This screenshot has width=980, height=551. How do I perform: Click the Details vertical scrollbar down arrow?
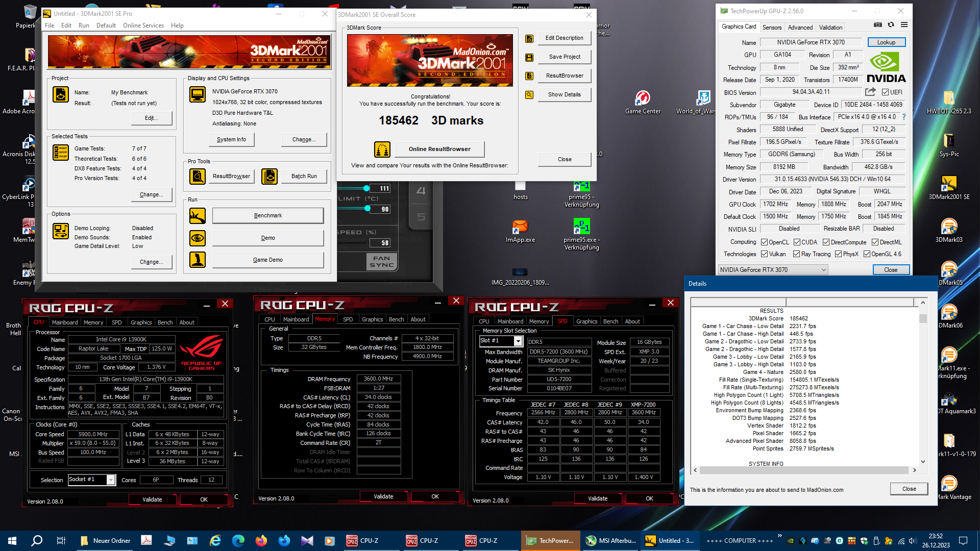pos(923,461)
